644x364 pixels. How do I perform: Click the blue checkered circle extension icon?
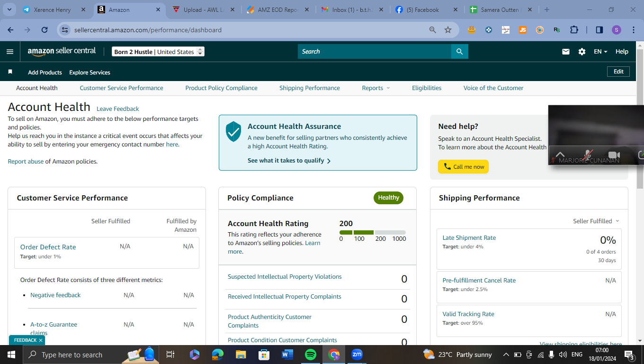tap(489, 30)
